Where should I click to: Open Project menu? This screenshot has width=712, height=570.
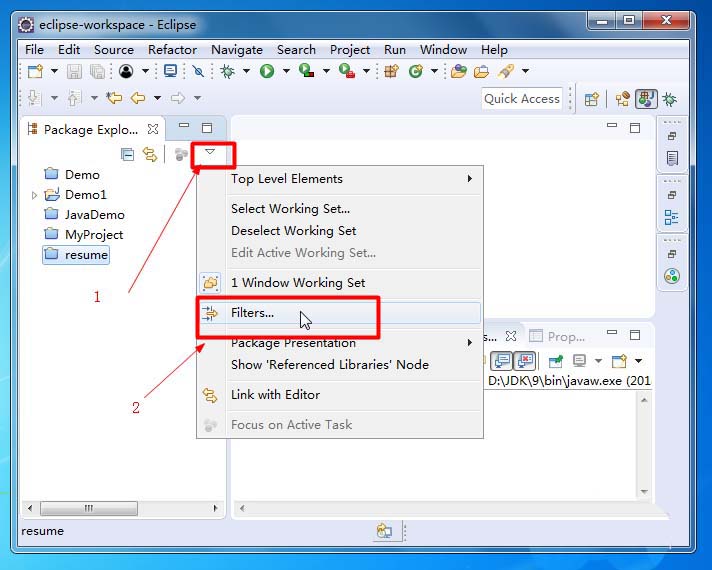pos(350,50)
